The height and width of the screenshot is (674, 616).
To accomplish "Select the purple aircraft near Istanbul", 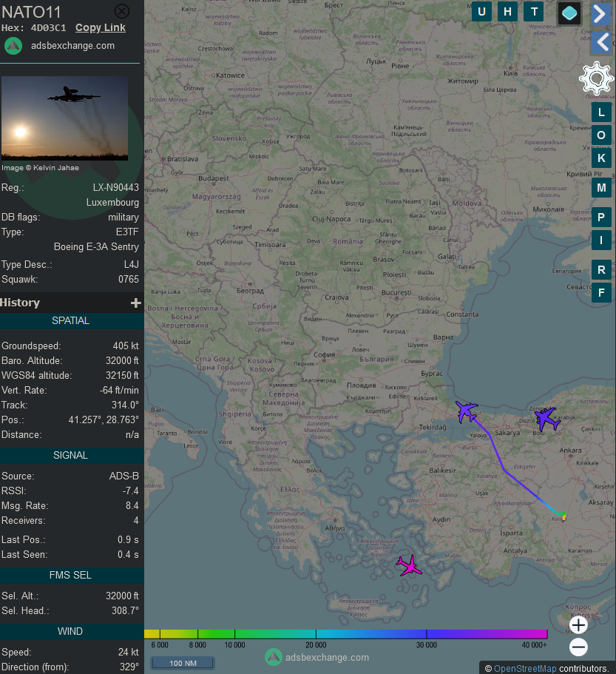I will click(x=466, y=411).
